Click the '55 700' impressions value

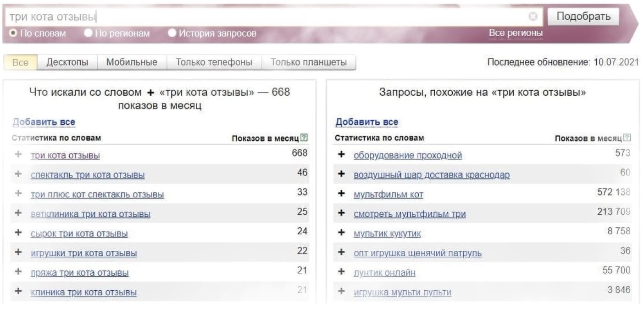point(616,270)
